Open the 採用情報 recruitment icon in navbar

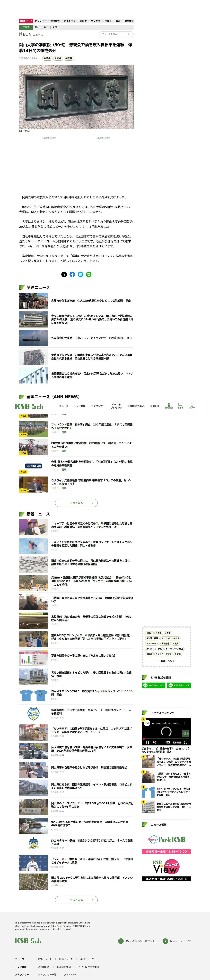tap(169, 406)
